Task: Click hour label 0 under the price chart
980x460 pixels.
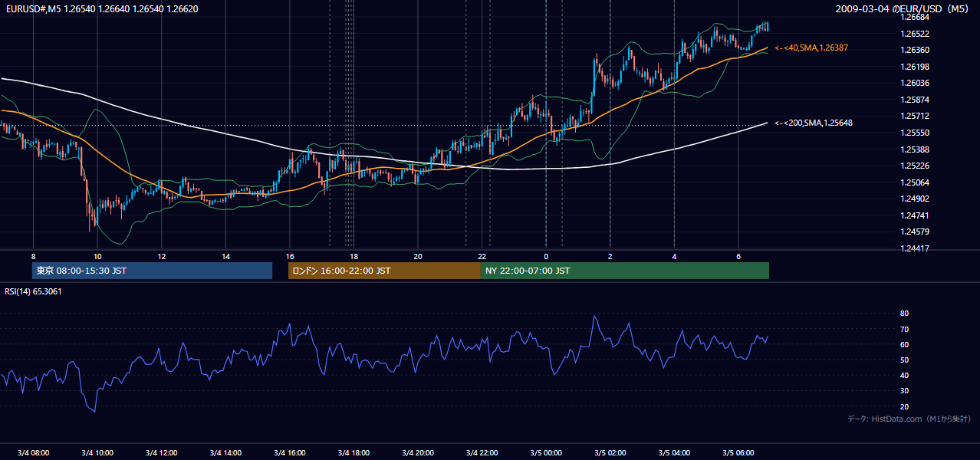Action: [546, 256]
